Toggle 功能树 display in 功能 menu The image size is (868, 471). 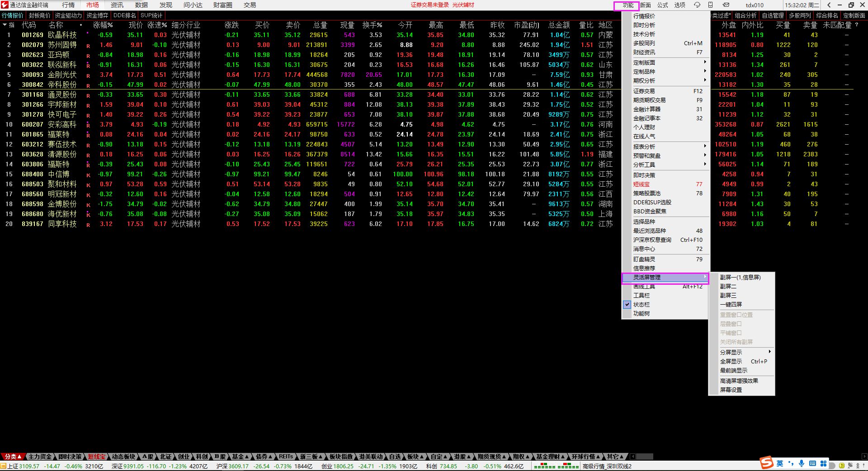coord(665,314)
